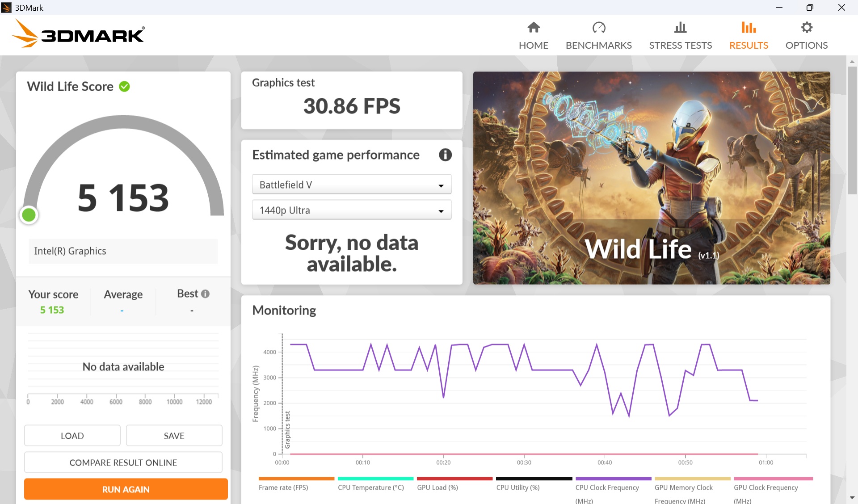Go to the HOME section

click(x=534, y=36)
